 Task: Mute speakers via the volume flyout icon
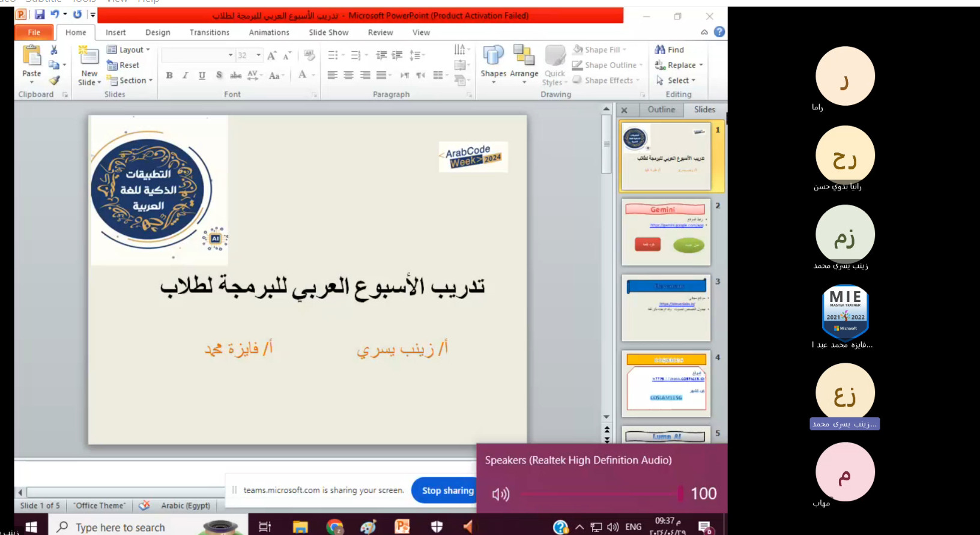tap(500, 494)
